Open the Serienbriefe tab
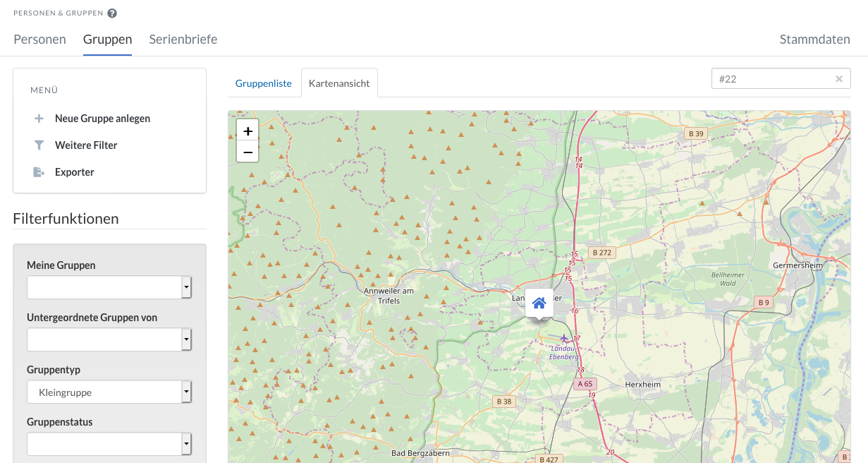 pyautogui.click(x=183, y=40)
